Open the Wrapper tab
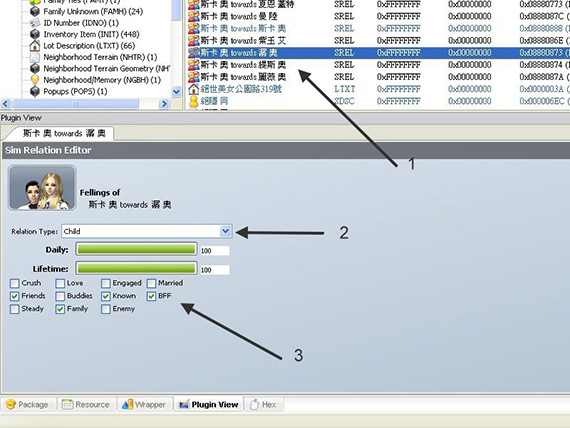The width and height of the screenshot is (570, 428). coord(145,404)
